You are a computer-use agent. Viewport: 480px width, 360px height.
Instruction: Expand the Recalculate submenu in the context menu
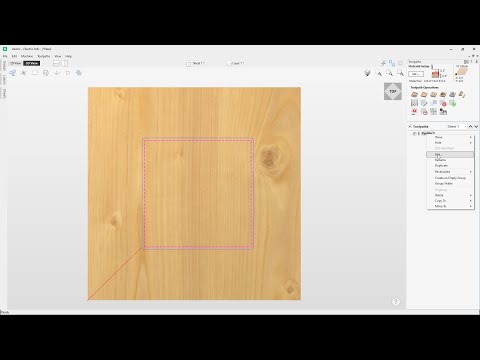coord(450,172)
